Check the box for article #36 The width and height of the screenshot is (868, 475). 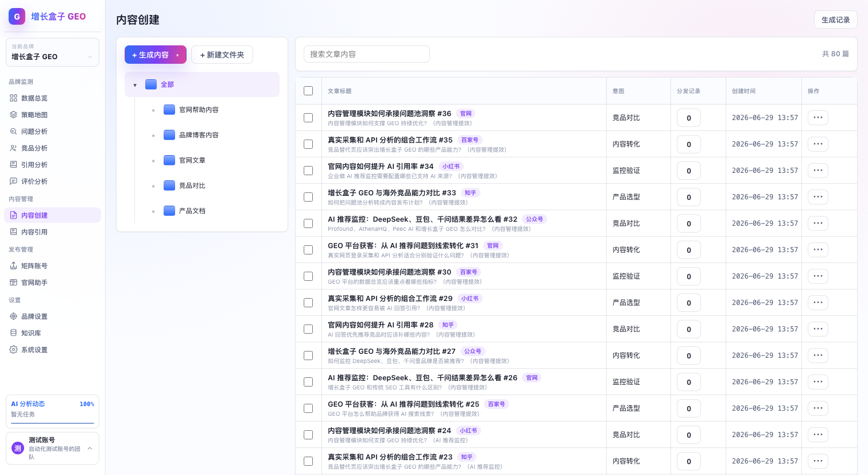[308, 118]
